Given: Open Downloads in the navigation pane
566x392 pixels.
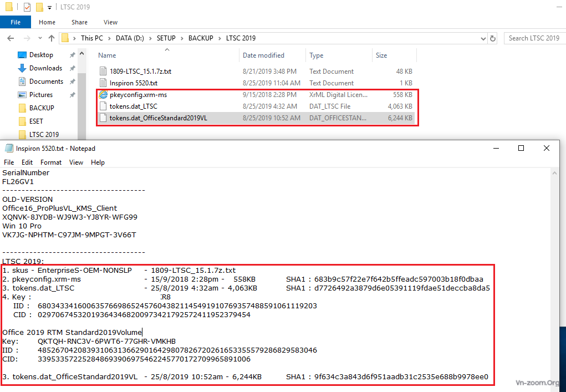Looking at the screenshot, I should (45, 68).
